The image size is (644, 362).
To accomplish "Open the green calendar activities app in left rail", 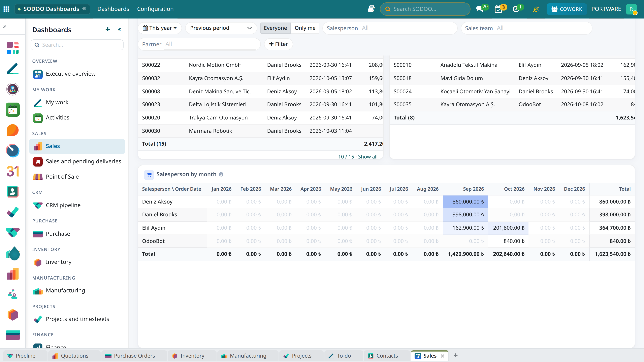I will click(12, 110).
